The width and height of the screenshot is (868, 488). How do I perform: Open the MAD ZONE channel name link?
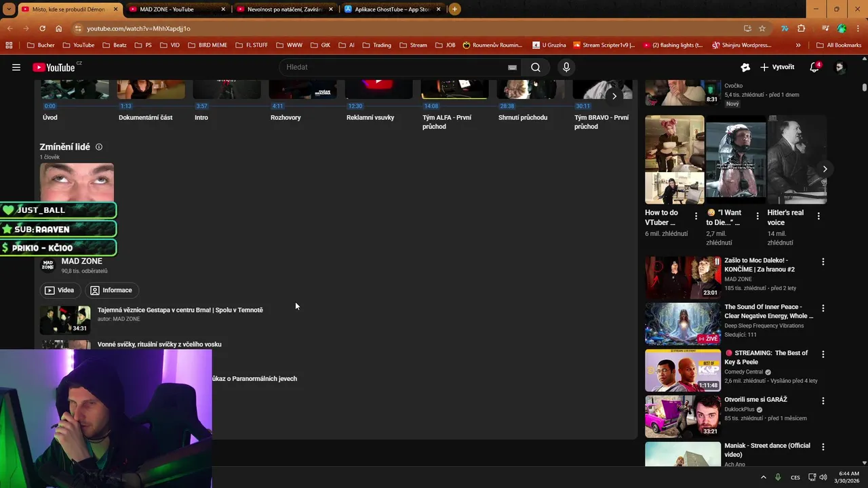click(x=82, y=261)
